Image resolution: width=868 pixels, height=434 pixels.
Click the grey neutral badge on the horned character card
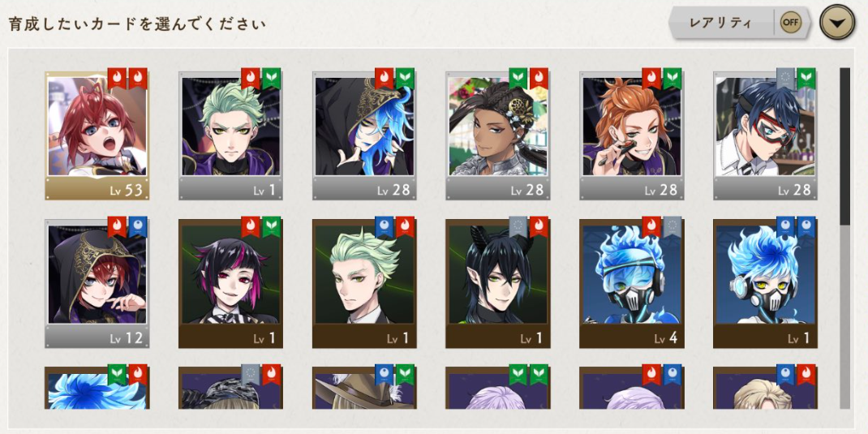click(518, 226)
